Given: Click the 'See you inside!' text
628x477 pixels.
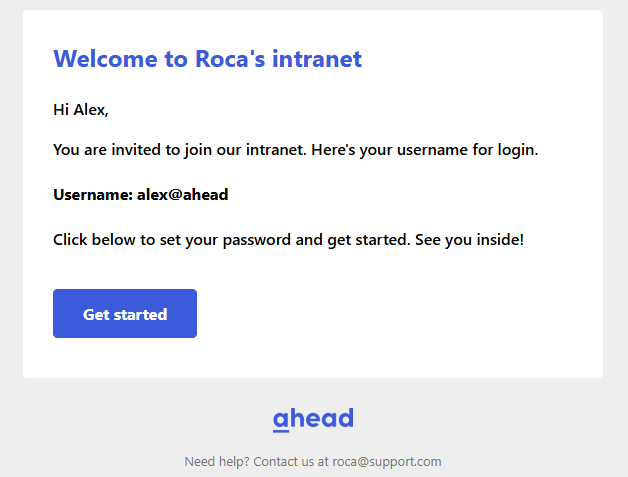Looking at the screenshot, I should [469, 240].
